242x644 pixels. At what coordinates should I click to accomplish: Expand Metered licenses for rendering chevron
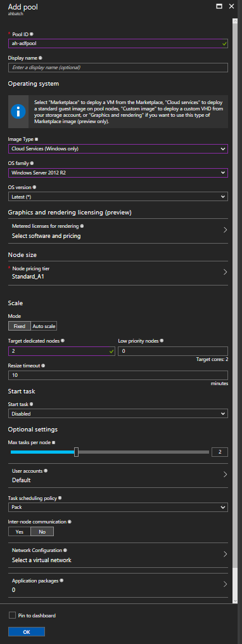(225, 230)
